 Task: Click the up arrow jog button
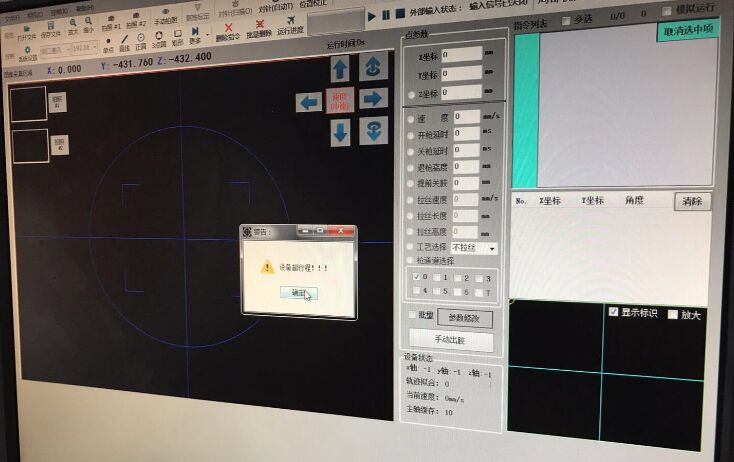(x=341, y=69)
